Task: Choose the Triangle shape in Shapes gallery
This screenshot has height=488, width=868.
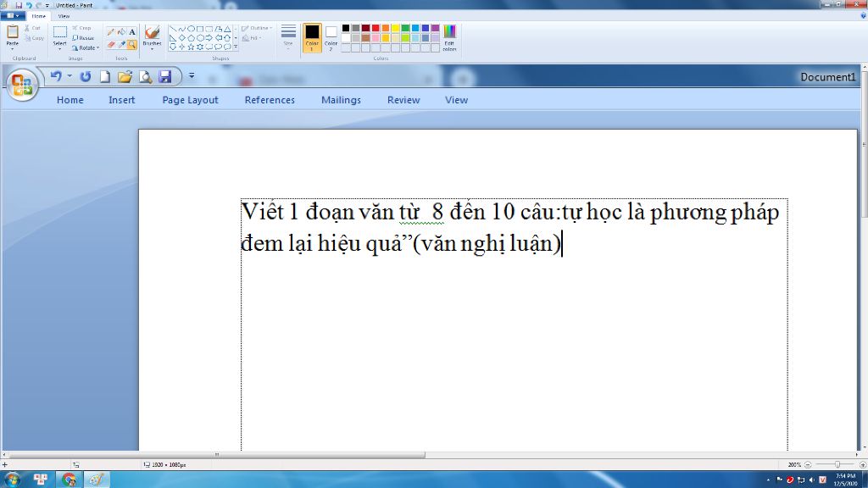Action: [227, 29]
